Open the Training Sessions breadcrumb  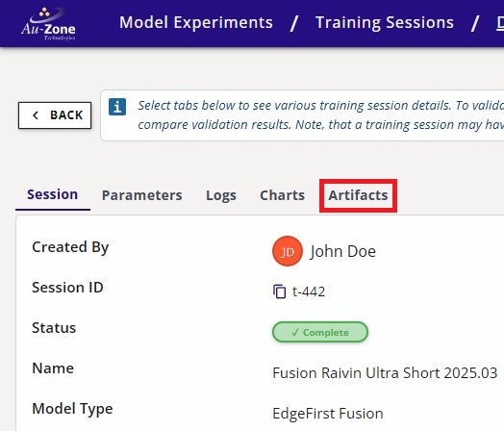click(x=385, y=22)
